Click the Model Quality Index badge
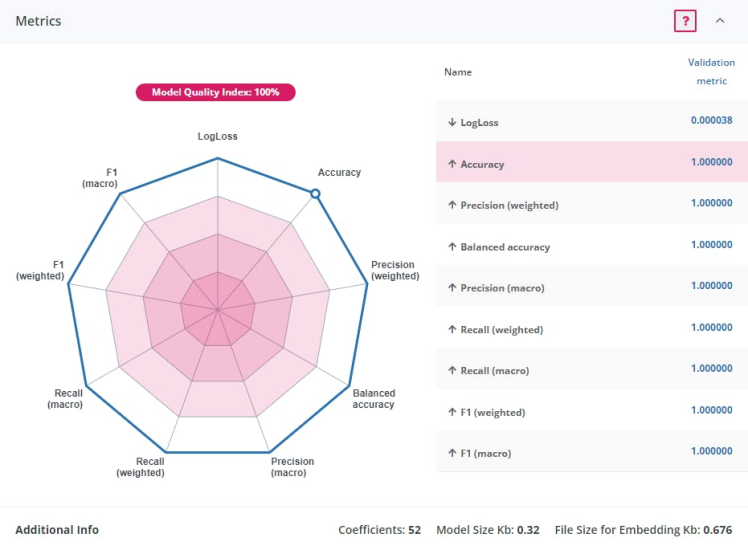This screenshot has height=554, width=748. click(216, 92)
